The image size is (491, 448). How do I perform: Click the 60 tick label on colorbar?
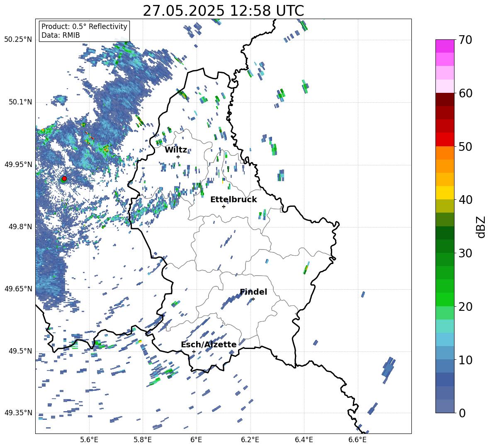point(465,93)
